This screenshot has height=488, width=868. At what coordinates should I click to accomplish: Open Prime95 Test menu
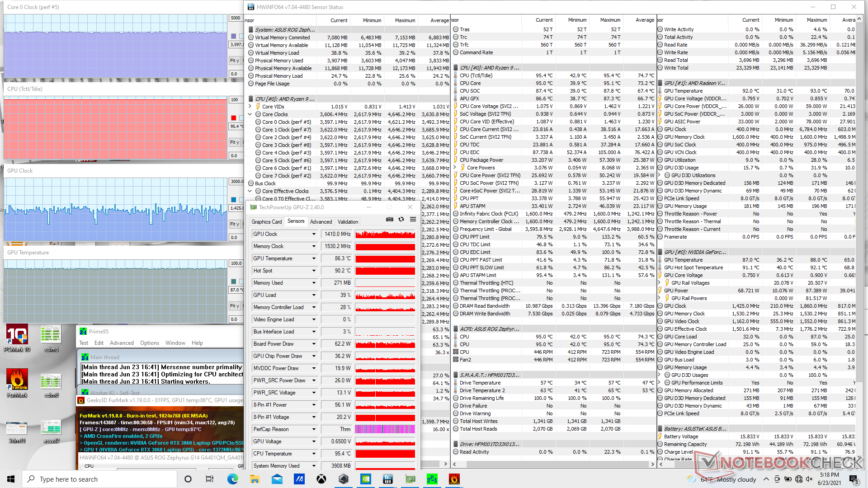point(84,343)
